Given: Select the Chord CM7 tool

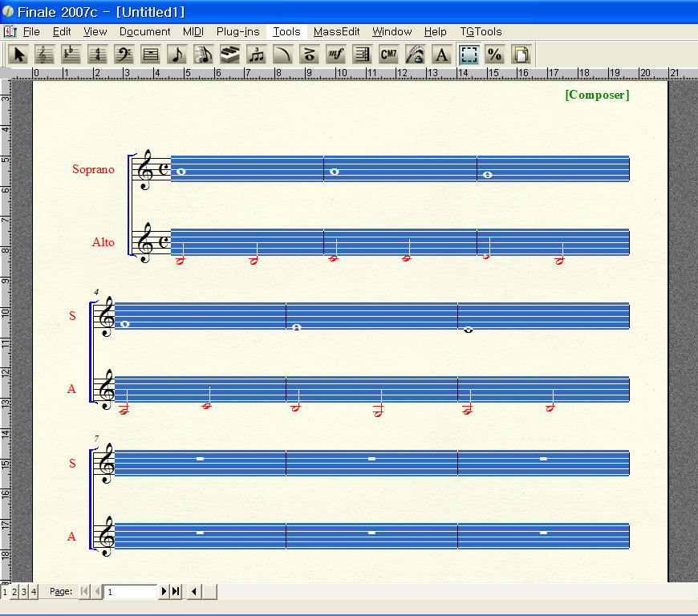Looking at the screenshot, I should (x=389, y=55).
